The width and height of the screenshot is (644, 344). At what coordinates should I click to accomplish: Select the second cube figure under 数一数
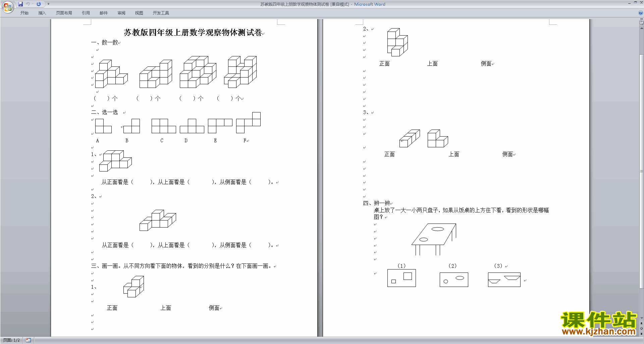point(156,74)
